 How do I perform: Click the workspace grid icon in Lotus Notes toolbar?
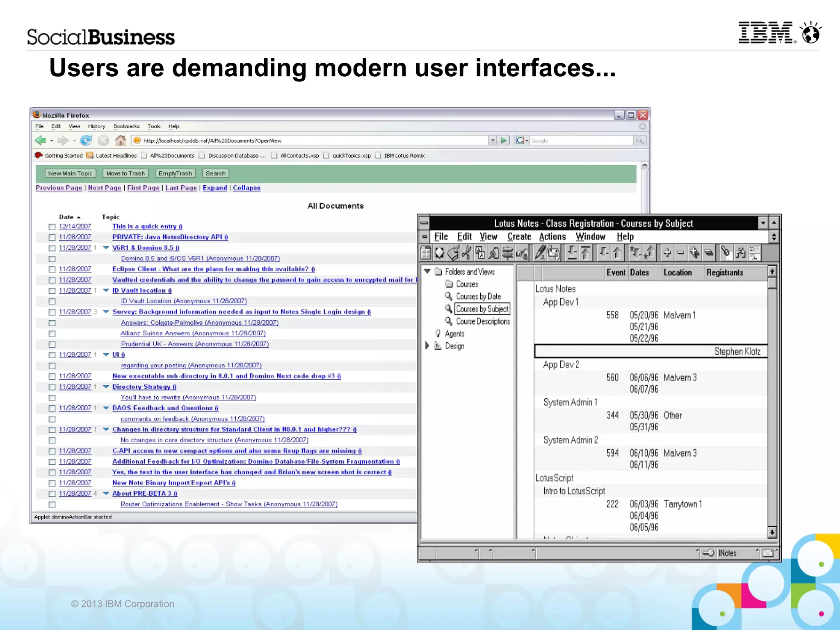click(426, 253)
